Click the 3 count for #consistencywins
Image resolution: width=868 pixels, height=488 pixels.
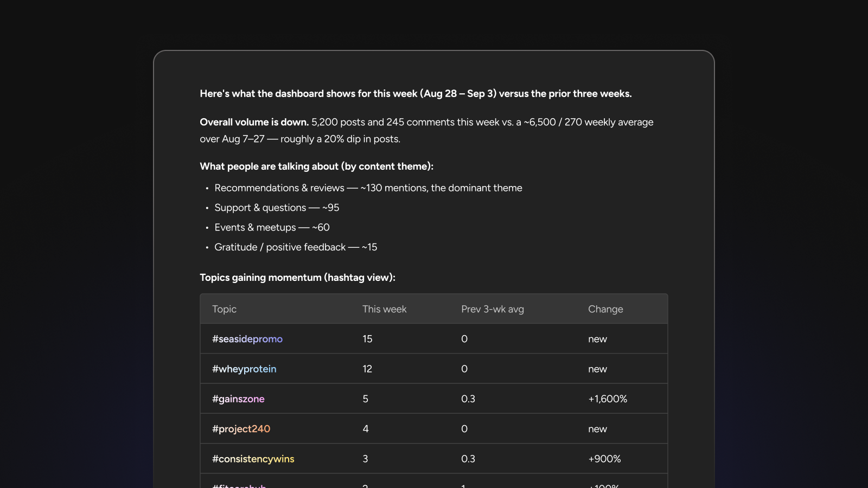click(366, 459)
